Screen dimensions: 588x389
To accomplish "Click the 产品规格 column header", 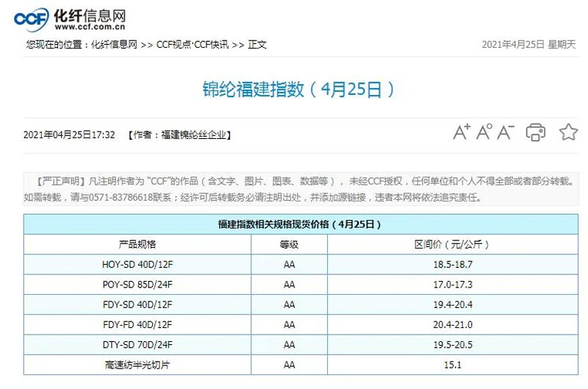I will (137, 244).
